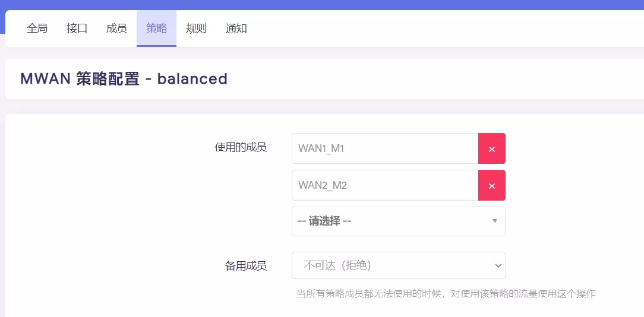This screenshot has height=317, width=644.
Task: Open the 接口 tab
Action: click(77, 28)
